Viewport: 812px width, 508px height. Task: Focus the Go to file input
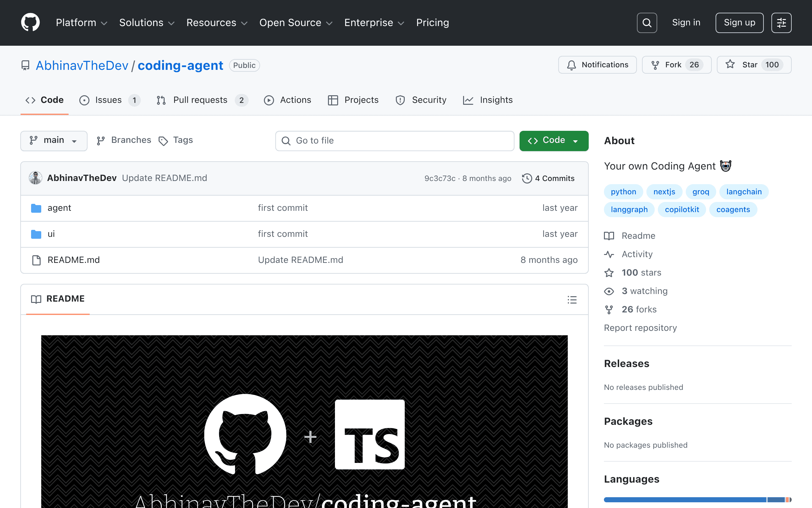(x=395, y=141)
